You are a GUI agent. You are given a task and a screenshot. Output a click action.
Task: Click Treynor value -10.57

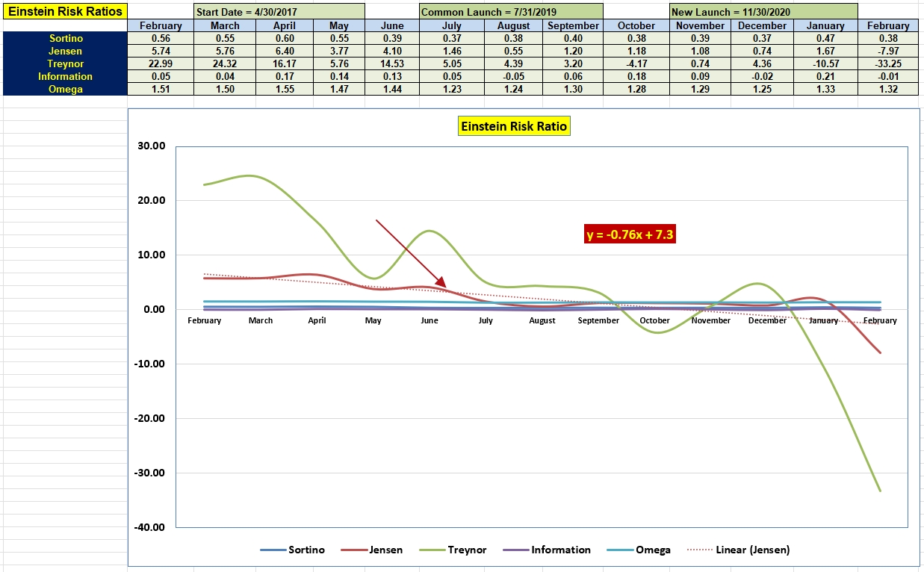coord(825,63)
